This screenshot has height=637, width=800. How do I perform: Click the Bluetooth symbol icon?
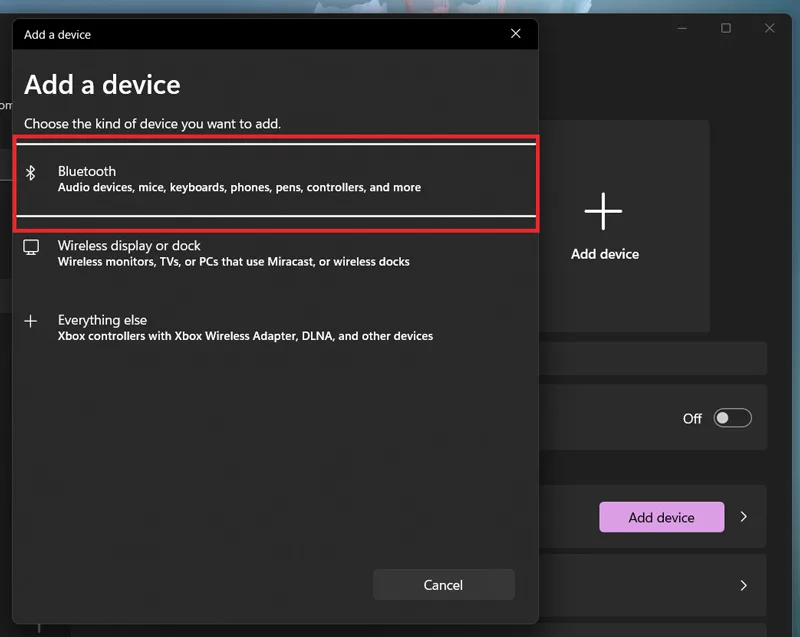coord(31,173)
